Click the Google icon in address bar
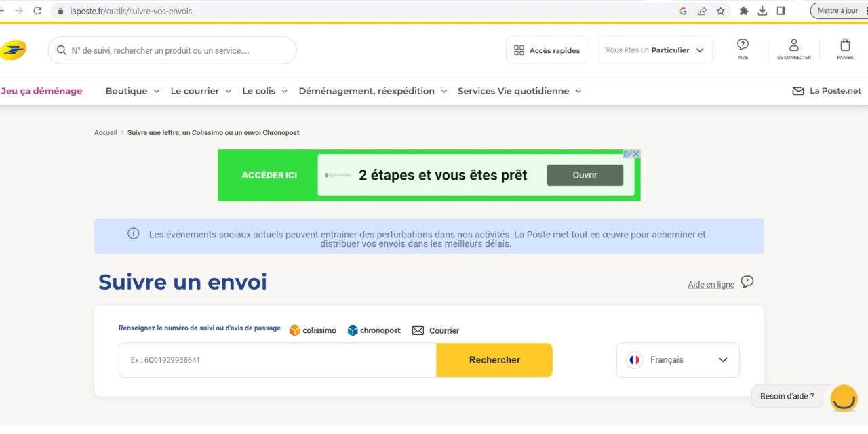Image resolution: width=868 pixels, height=434 pixels. click(x=683, y=11)
